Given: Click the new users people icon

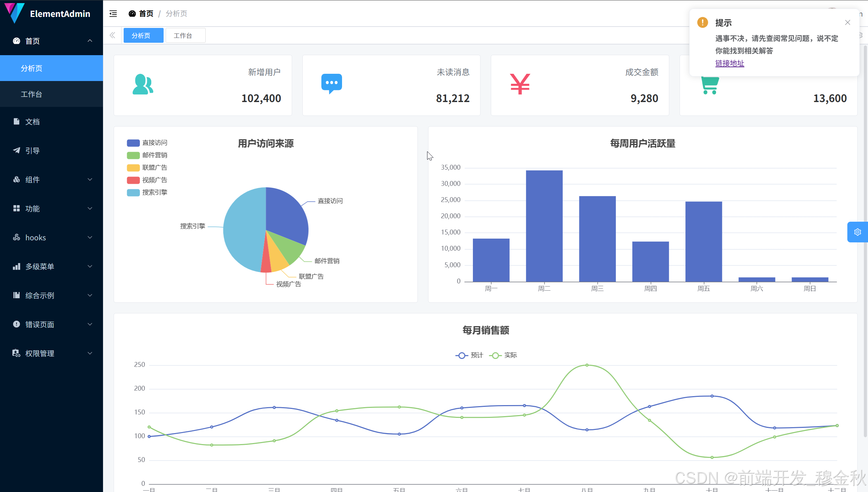Looking at the screenshot, I should (143, 84).
